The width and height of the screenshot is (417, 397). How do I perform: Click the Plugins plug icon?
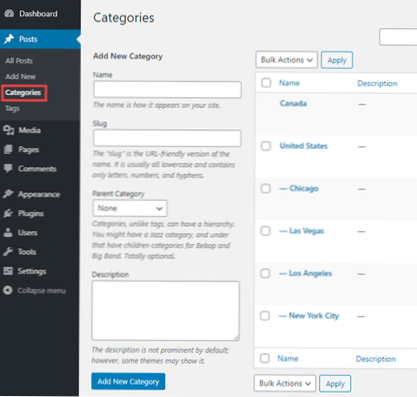pos(8,213)
